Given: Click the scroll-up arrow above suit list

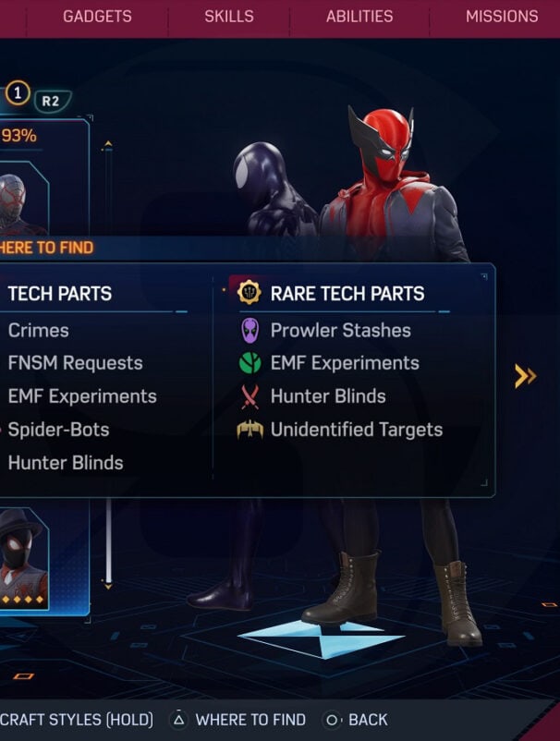Looking at the screenshot, I should 108,145.
